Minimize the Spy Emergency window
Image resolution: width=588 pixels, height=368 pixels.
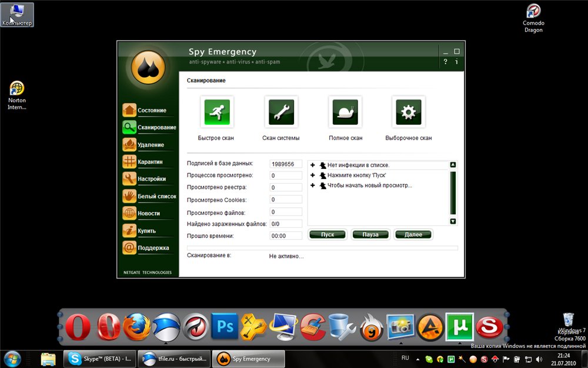click(446, 52)
